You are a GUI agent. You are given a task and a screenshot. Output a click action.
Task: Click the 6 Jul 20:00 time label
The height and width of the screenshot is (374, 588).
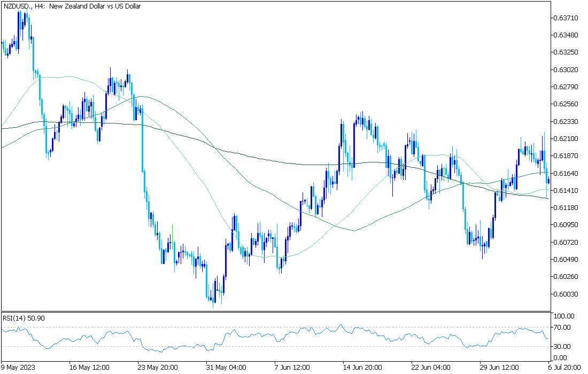[x=564, y=367]
